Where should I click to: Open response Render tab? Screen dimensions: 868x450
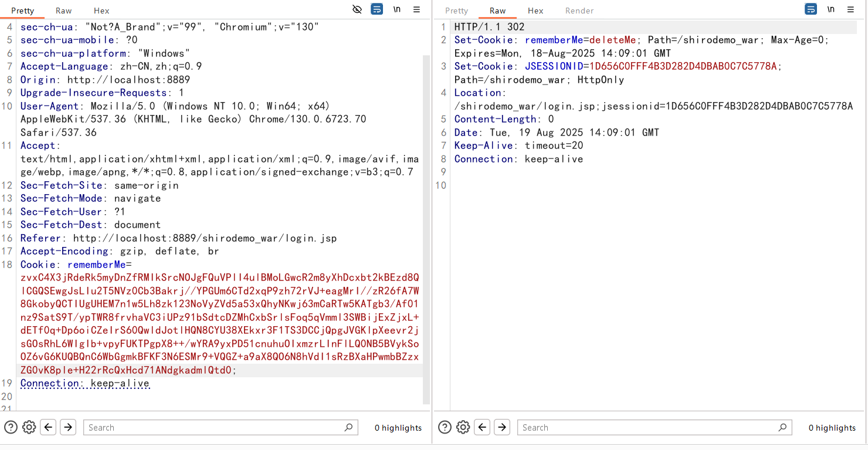click(x=579, y=11)
